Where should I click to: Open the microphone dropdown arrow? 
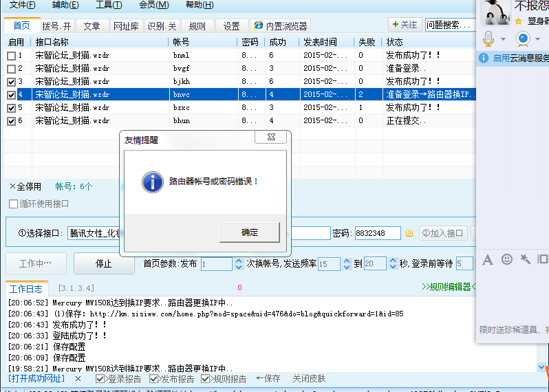click(x=503, y=39)
